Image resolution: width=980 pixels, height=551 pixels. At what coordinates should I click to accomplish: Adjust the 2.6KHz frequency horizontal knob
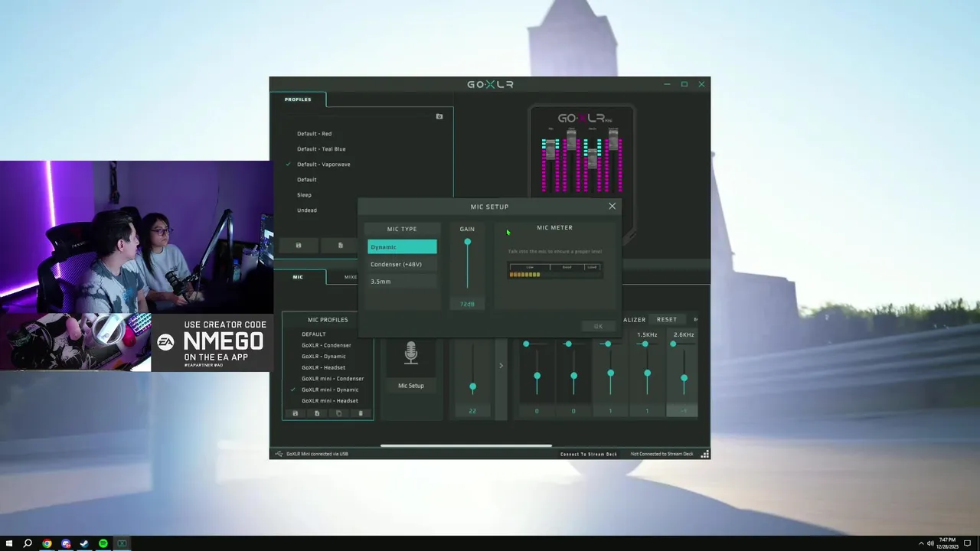click(673, 344)
